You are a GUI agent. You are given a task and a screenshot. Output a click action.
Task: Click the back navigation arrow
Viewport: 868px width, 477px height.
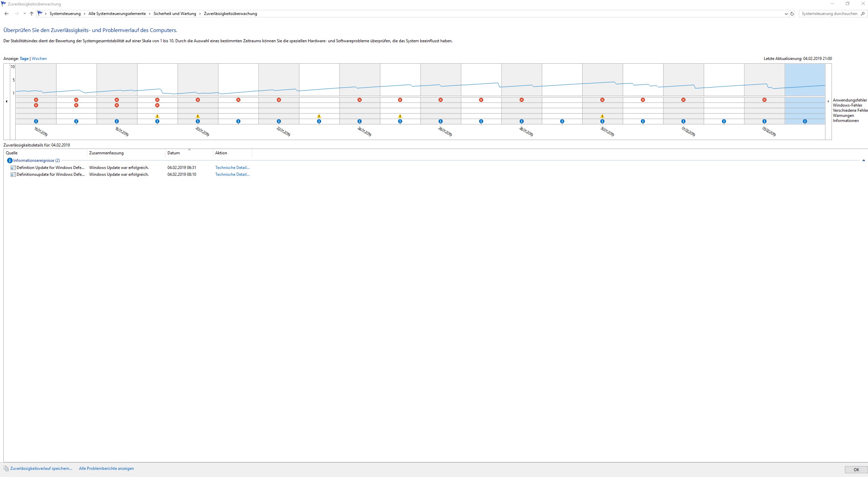(6, 14)
